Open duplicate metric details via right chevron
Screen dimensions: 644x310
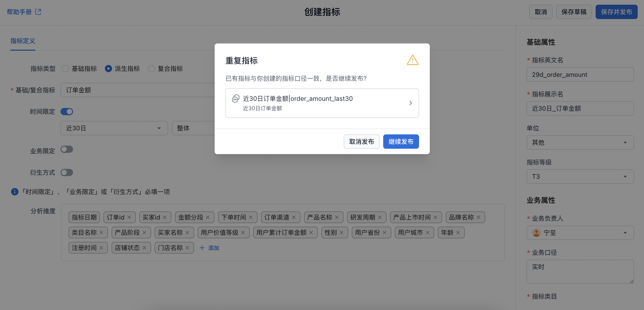click(411, 103)
